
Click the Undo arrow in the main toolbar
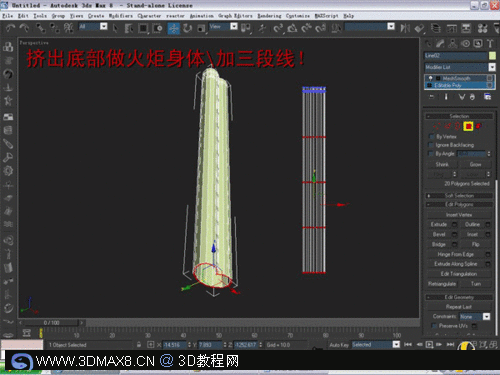click(x=11, y=29)
